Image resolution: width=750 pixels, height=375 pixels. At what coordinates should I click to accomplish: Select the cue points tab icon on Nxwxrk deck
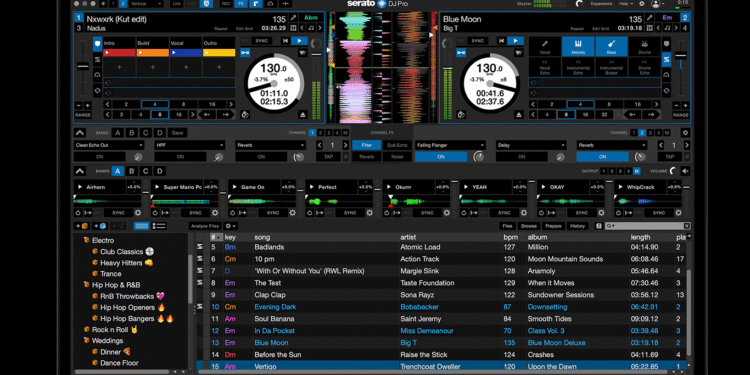(x=97, y=44)
